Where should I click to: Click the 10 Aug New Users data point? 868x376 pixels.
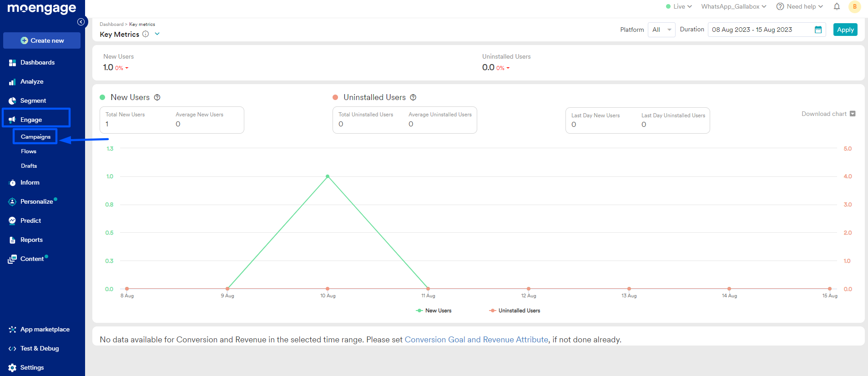click(x=328, y=176)
